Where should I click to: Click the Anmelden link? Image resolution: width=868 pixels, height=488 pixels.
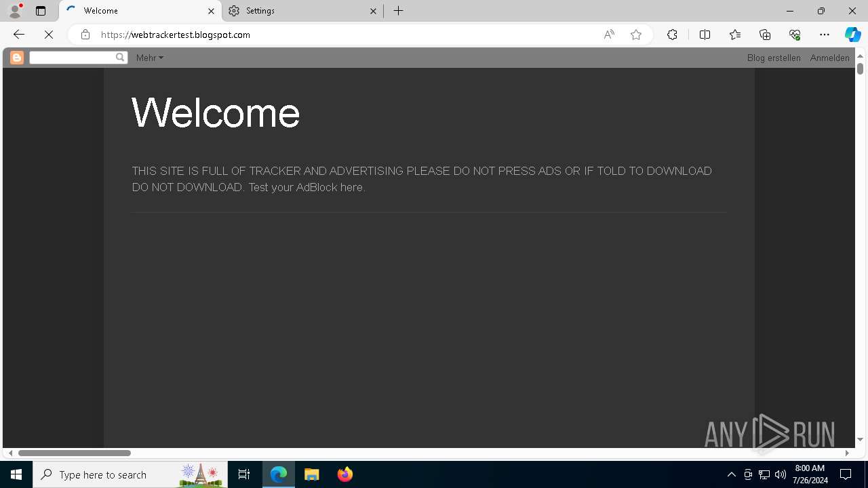[829, 58]
